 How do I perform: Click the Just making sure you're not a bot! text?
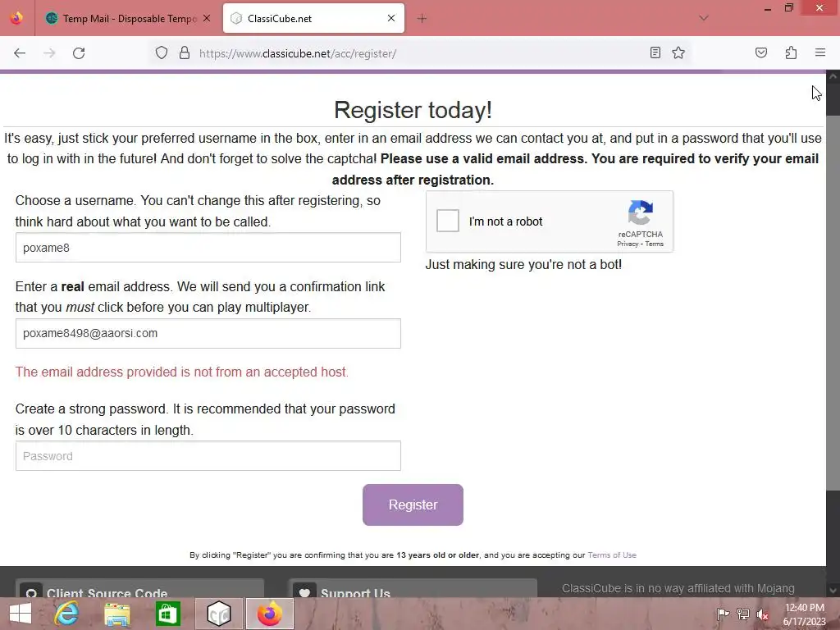523,264
